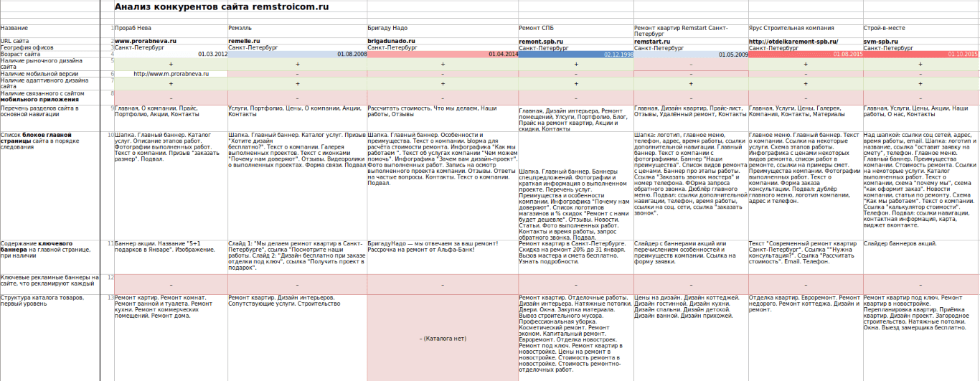Viewport: 980px width, 381px height.
Task: Follow the remont.spb.ru URL
Action: point(541,42)
